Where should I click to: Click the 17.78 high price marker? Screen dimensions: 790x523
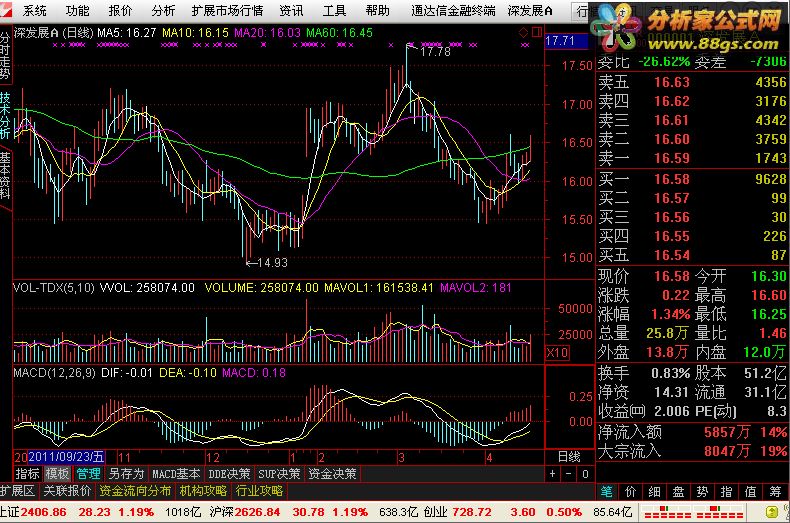435,51
